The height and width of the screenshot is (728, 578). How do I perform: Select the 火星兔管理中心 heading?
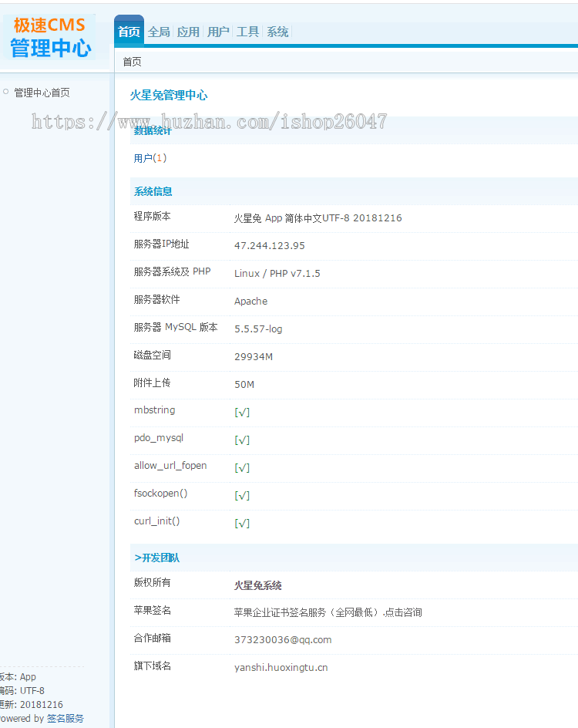point(169,95)
